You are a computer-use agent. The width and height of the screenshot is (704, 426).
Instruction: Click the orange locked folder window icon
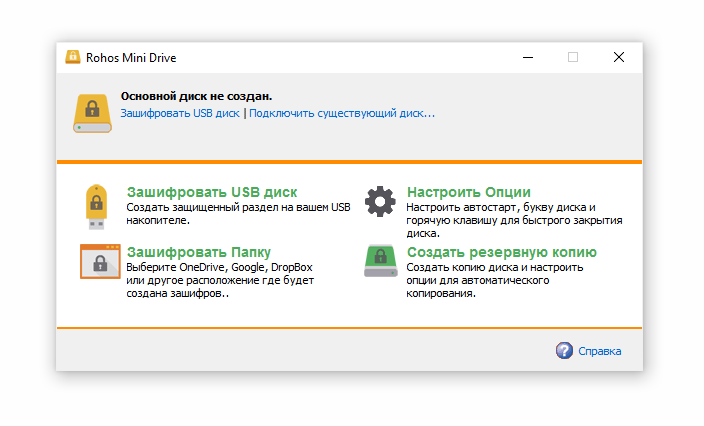tap(100, 262)
